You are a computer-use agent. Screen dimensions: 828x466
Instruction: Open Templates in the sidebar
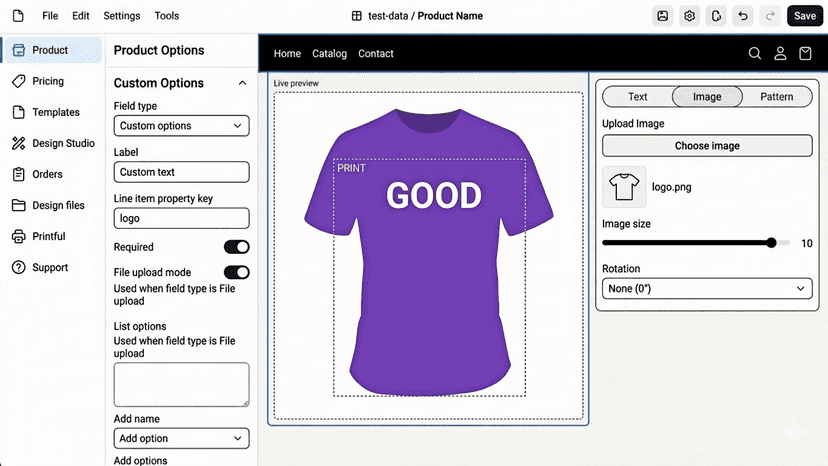pos(56,112)
